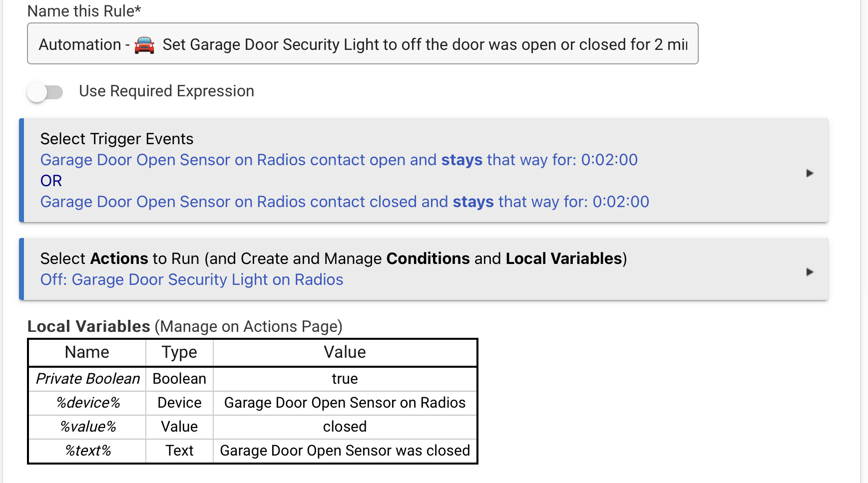Click the Name this Rule text field
The image size is (868, 483).
tap(363, 43)
